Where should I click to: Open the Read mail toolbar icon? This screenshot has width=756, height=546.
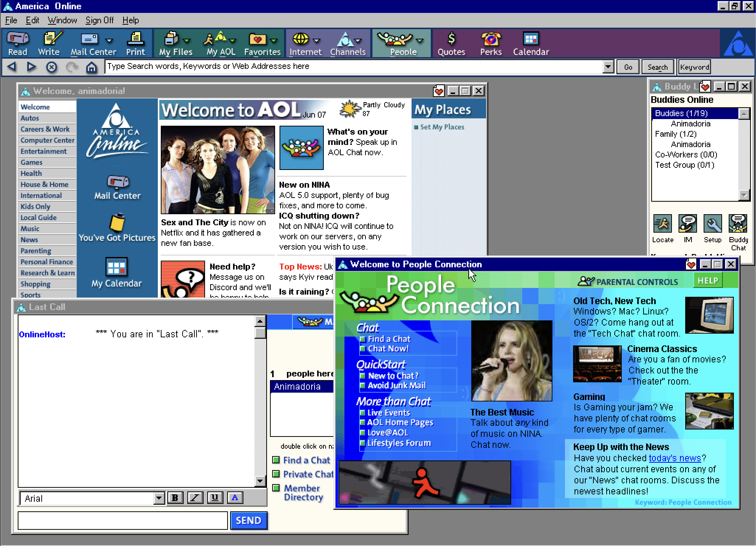tap(18, 44)
